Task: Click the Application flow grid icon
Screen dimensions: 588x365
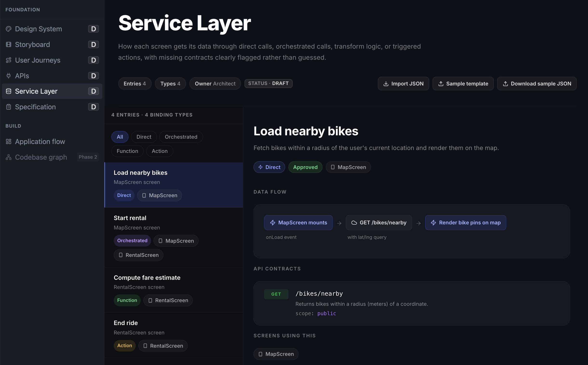Action: (9, 142)
